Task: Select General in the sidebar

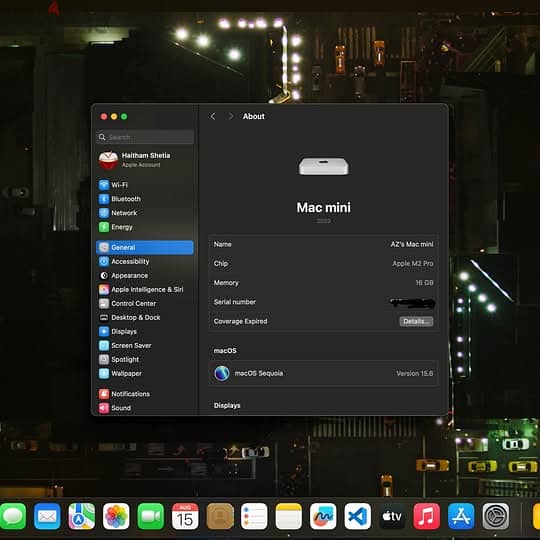Action: coord(145,248)
